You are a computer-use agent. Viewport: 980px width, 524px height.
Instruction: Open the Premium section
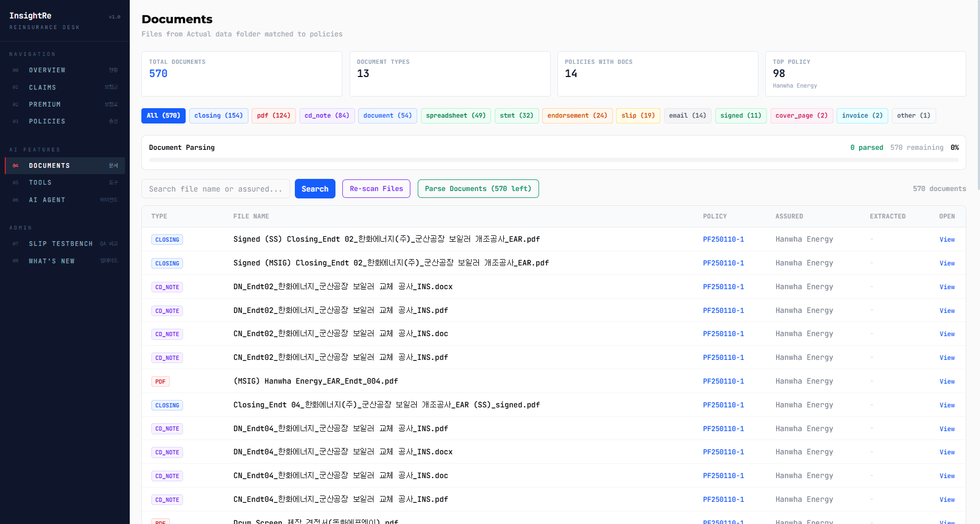tap(65, 104)
